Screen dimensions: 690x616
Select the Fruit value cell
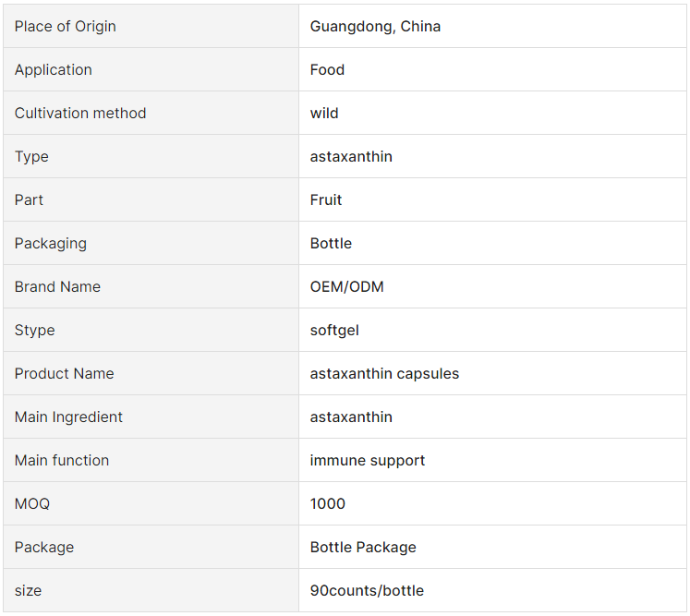click(x=492, y=199)
